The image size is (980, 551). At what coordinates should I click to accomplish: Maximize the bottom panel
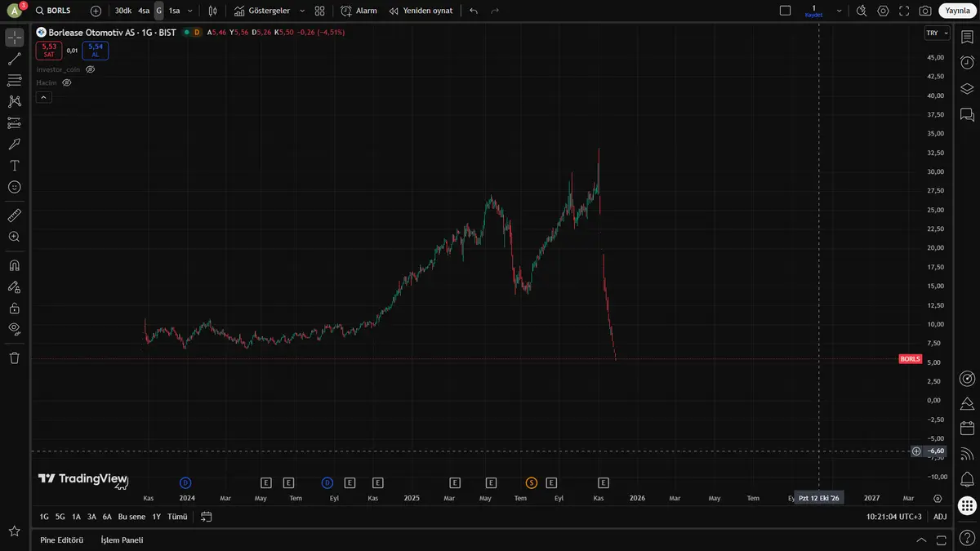click(943, 540)
